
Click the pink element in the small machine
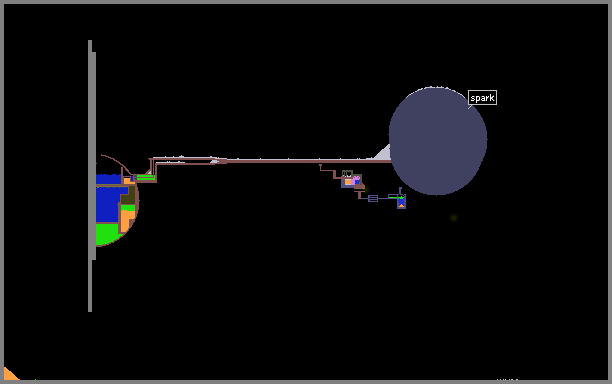pyautogui.click(x=356, y=180)
